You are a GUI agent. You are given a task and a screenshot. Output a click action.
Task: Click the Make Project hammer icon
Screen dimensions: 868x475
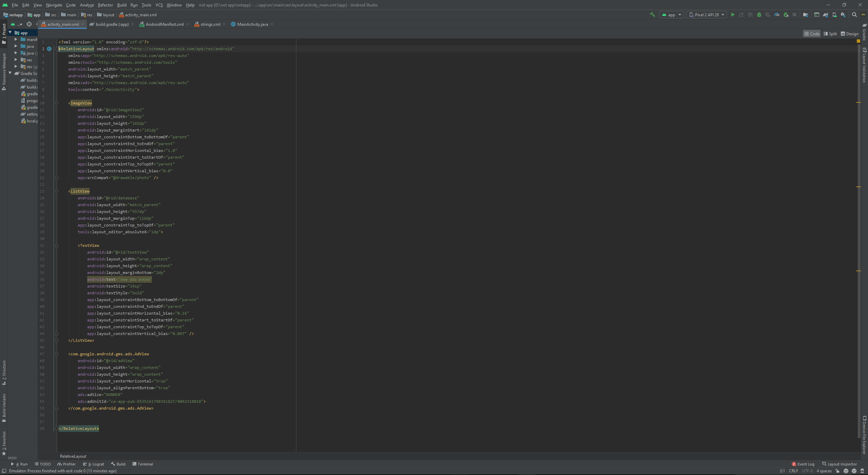tap(652, 15)
